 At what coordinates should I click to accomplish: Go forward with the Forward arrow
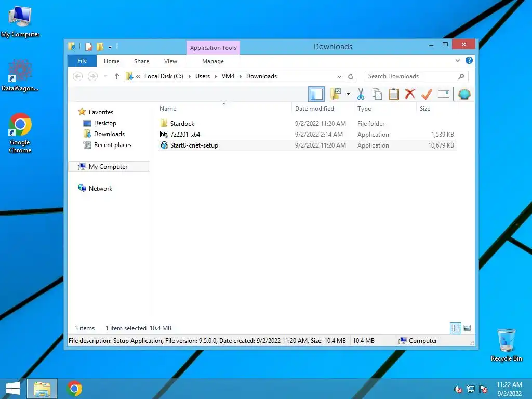(x=92, y=76)
